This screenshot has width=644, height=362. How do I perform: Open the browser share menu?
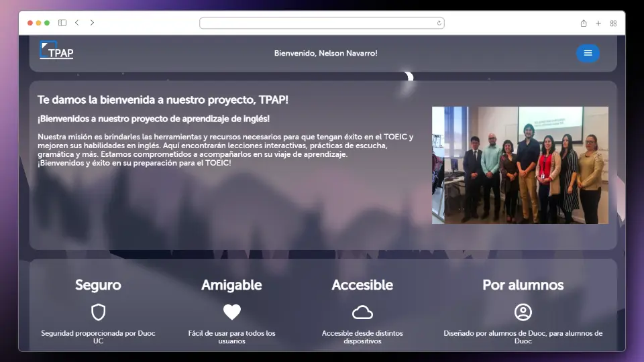[584, 23]
